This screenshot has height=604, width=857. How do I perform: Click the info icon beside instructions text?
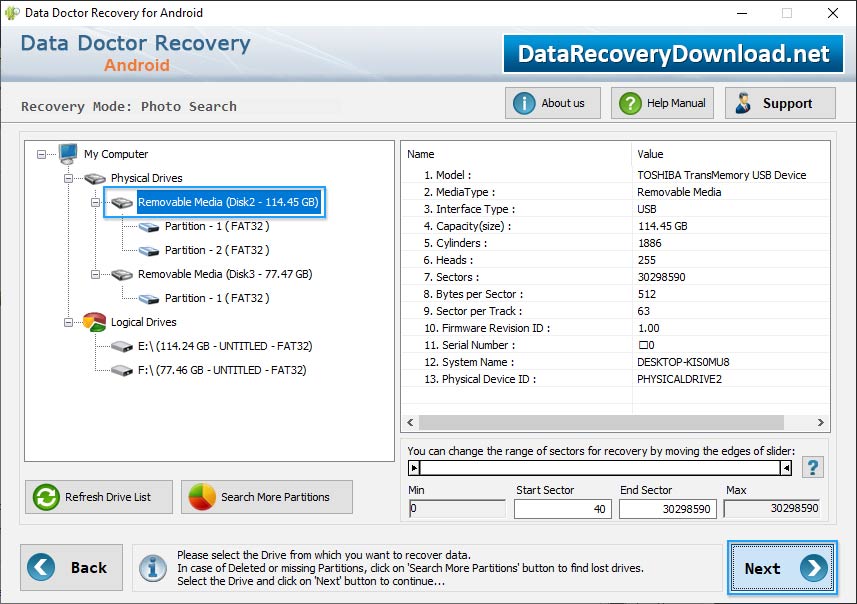click(152, 568)
